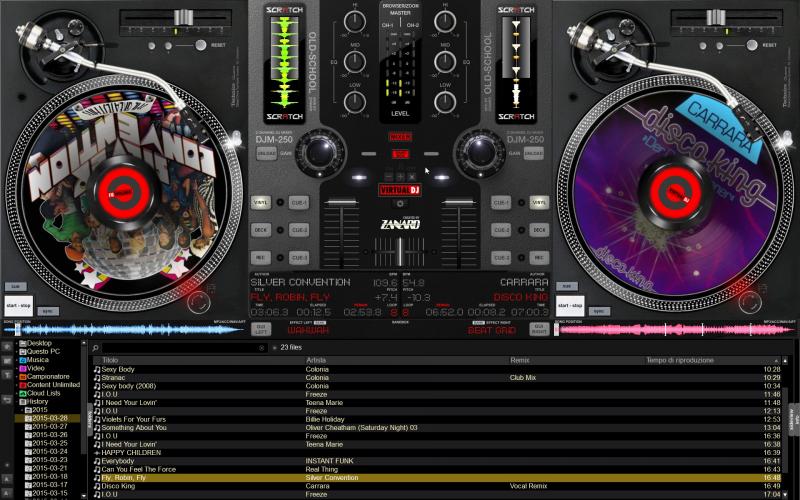800x500 pixels.
Task: Expand the Campionatore tree node
Action: tap(16, 377)
